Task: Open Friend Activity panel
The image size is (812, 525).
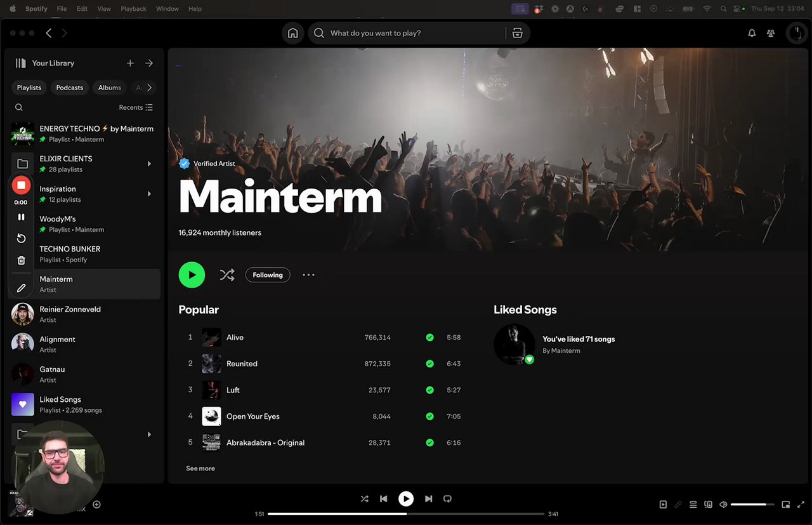Action: (x=771, y=33)
